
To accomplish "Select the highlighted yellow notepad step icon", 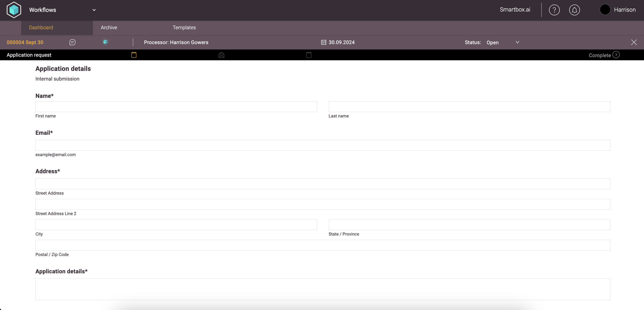I will point(134,55).
